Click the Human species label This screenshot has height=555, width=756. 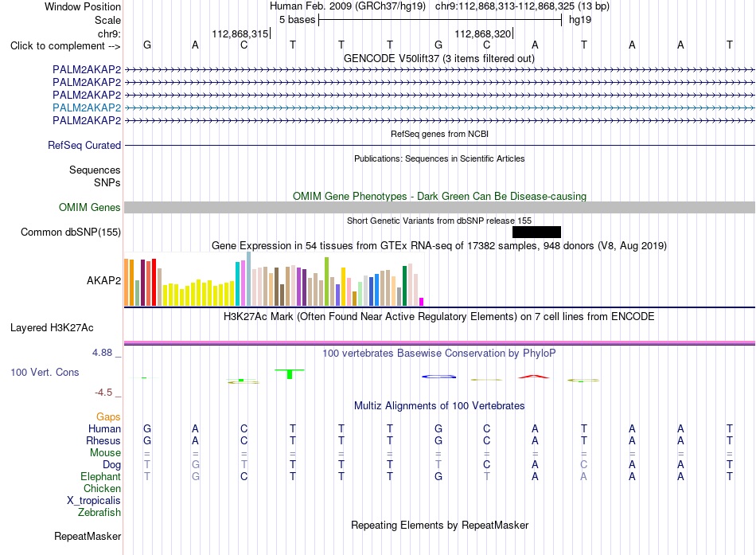[x=104, y=428]
